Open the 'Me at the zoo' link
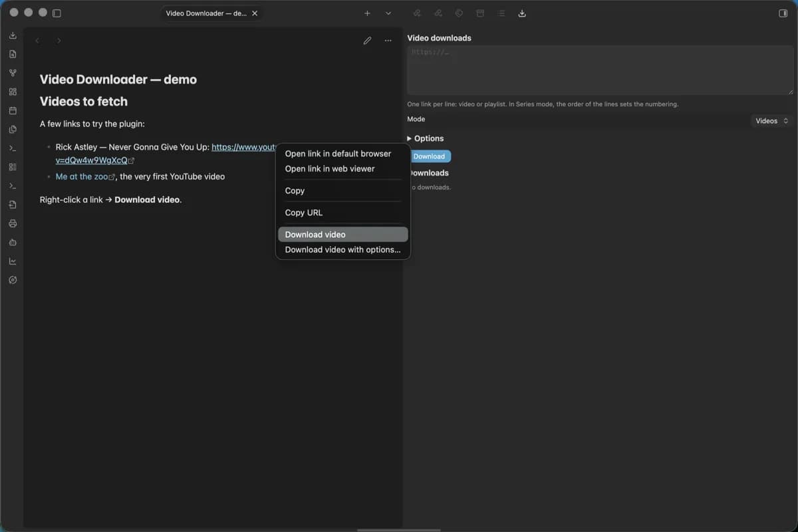The width and height of the screenshot is (798, 532). pos(82,177)
